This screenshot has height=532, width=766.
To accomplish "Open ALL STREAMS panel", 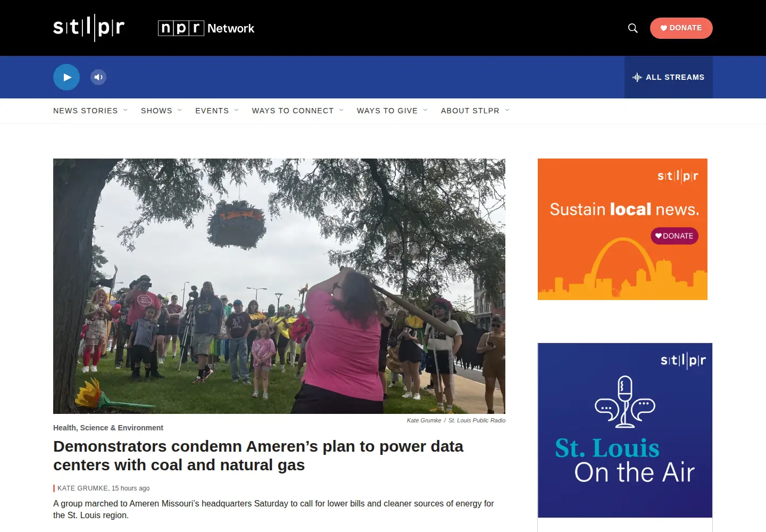I will [668, 77].
